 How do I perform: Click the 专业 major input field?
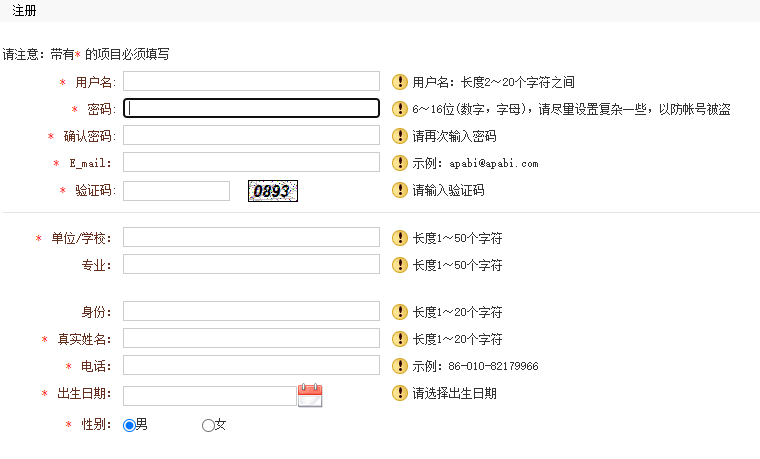(251, 264)
